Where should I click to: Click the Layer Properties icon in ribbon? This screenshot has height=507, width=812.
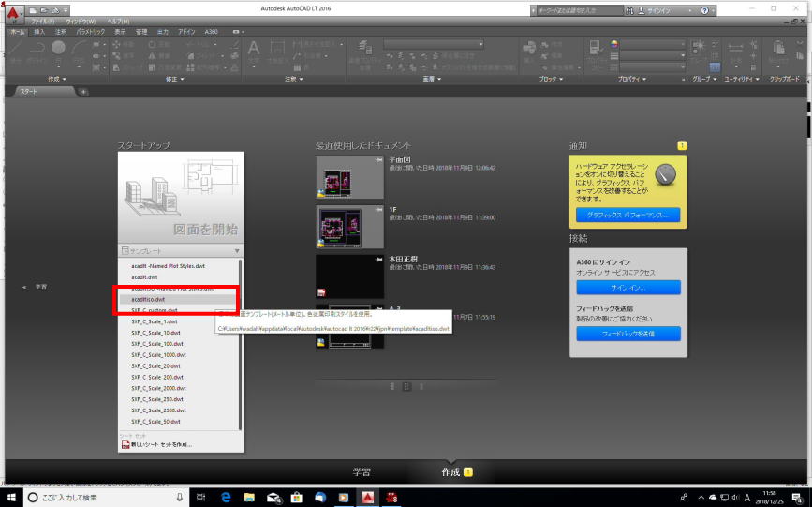[x=365, y=49]
